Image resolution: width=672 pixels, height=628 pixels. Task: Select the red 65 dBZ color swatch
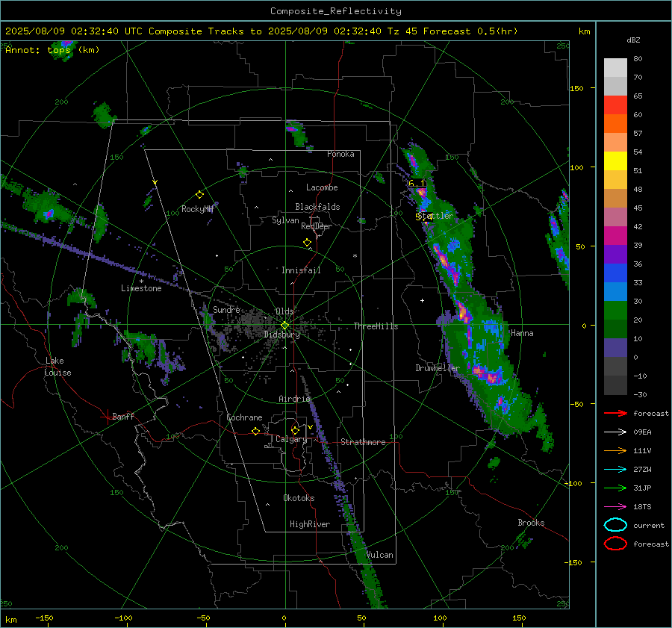click(x=615, y=105)
